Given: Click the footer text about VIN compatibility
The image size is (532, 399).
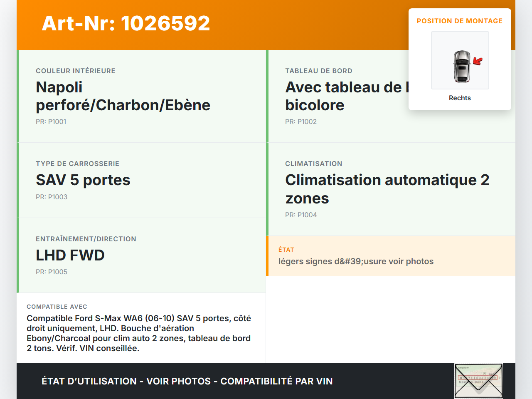Looking at the screenshot, I should [x=187, y=382].
